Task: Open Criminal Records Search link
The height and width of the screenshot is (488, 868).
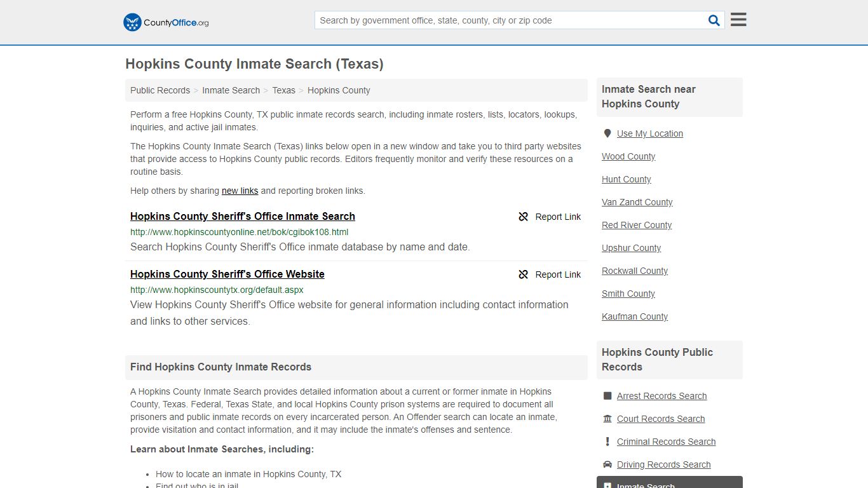Action: (x=667, y=442)
